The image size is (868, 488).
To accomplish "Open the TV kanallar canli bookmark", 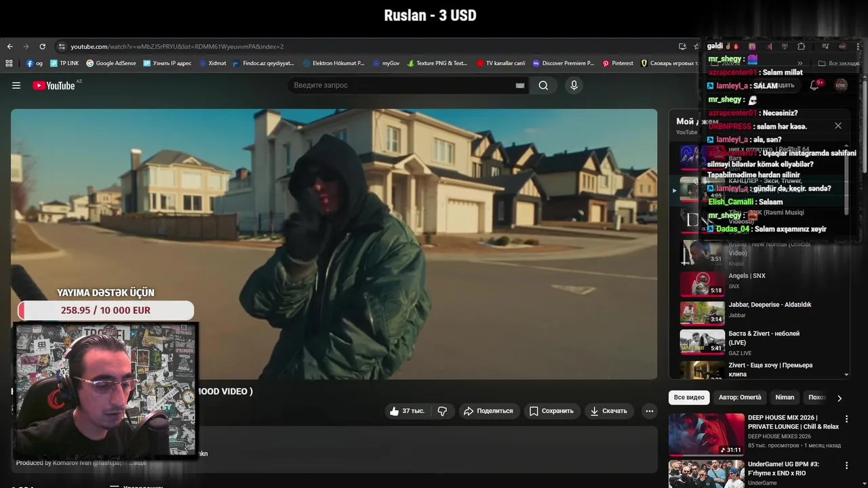I will [x=500, y=63].
